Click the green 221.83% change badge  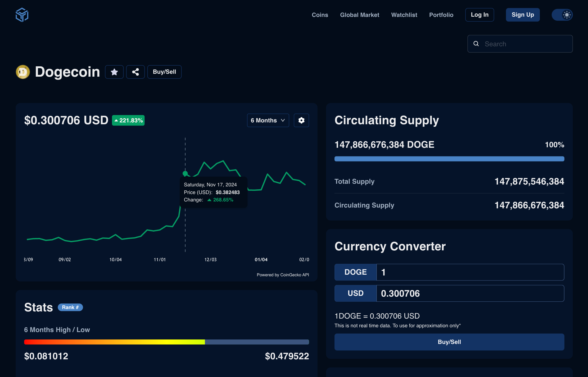(128, 121)
